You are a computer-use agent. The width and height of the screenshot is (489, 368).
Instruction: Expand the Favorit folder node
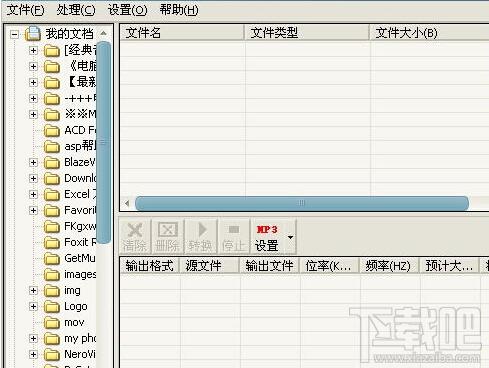33,210
